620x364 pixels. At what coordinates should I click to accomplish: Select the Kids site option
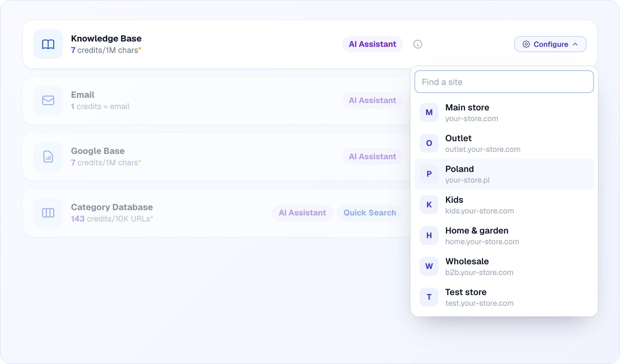[504, 205]
